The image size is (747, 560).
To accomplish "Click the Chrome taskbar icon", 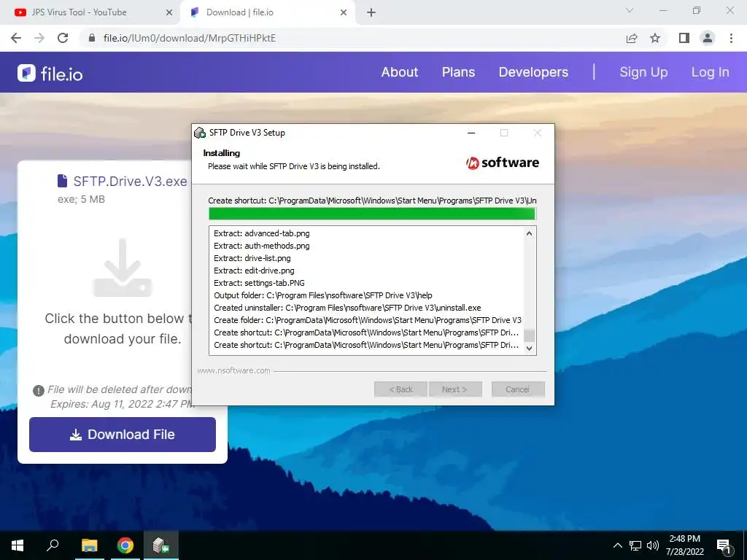I will tap(125, 545).
